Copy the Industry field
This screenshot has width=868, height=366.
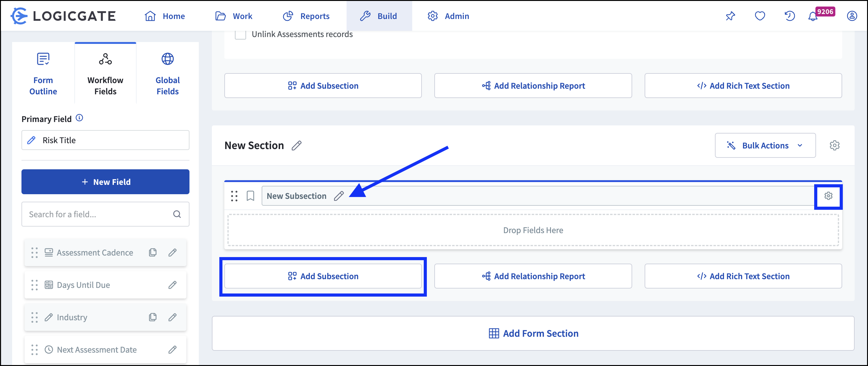point(153,317)
